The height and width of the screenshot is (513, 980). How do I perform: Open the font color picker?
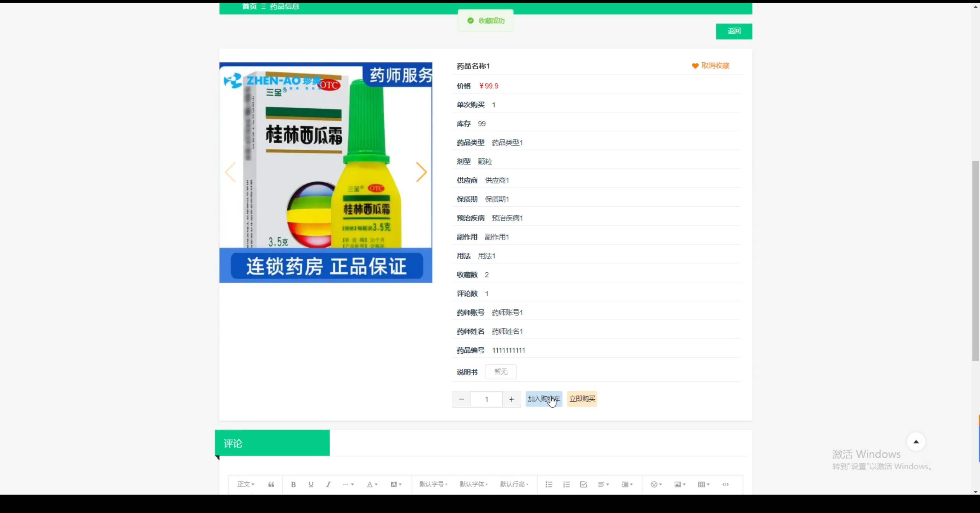click(371, 484)
